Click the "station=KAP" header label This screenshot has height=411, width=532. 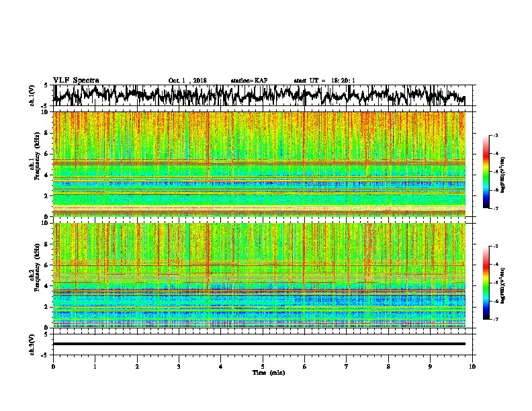click(x=249, y=81)
